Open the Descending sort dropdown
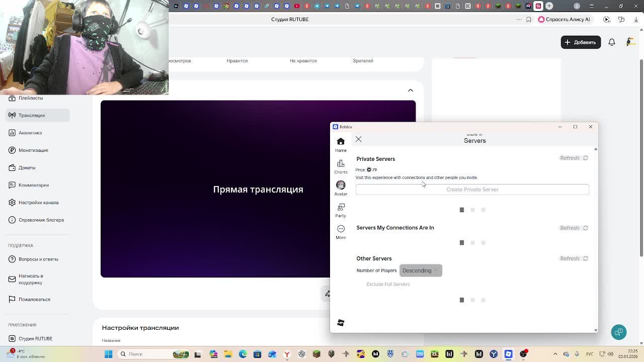Image resolution: width=644 pixels, height=362 pixels. tap(421, 270)
